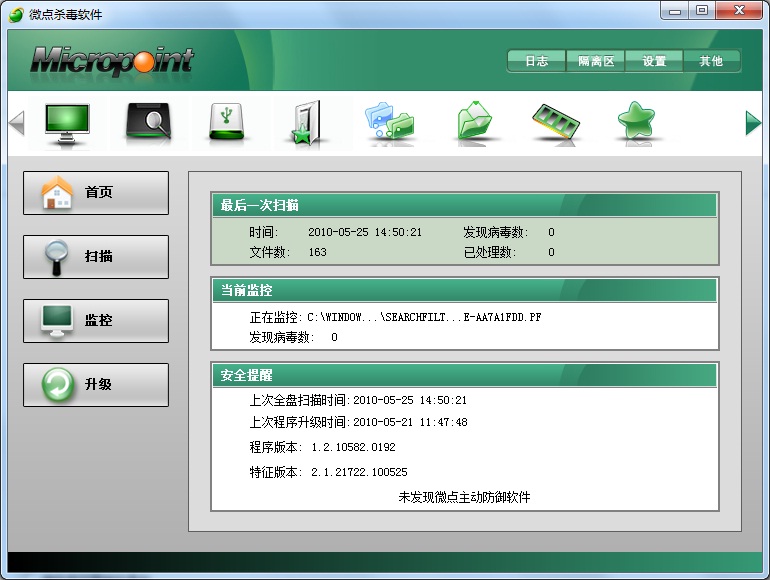Click the green star icon
Viewport: 770px width, 580px height.
coord(636,120)
